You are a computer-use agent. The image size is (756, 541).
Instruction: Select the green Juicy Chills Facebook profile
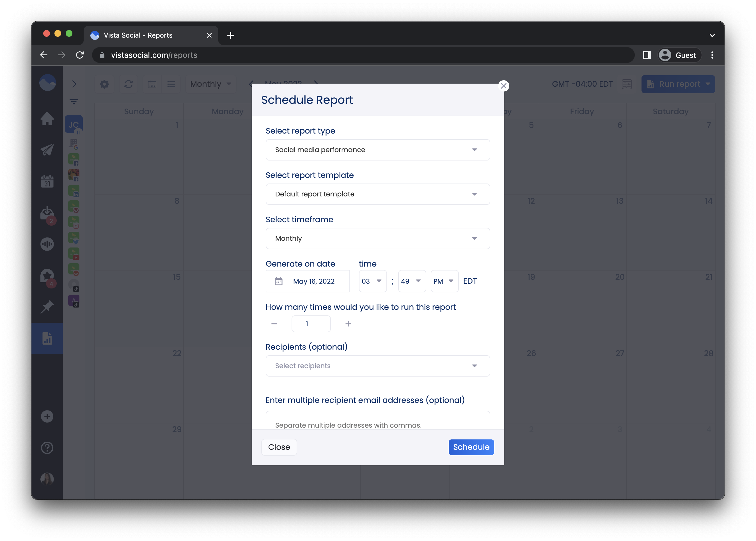click(74, 159)
